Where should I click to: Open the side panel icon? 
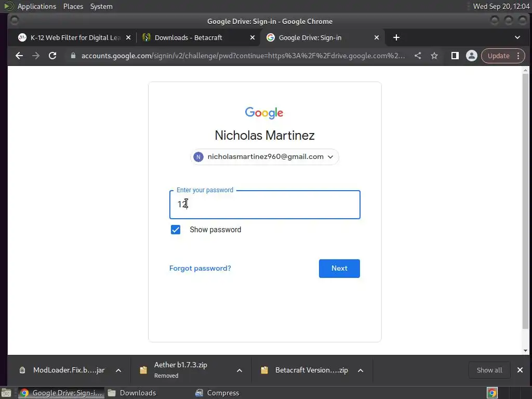point(455,56)
